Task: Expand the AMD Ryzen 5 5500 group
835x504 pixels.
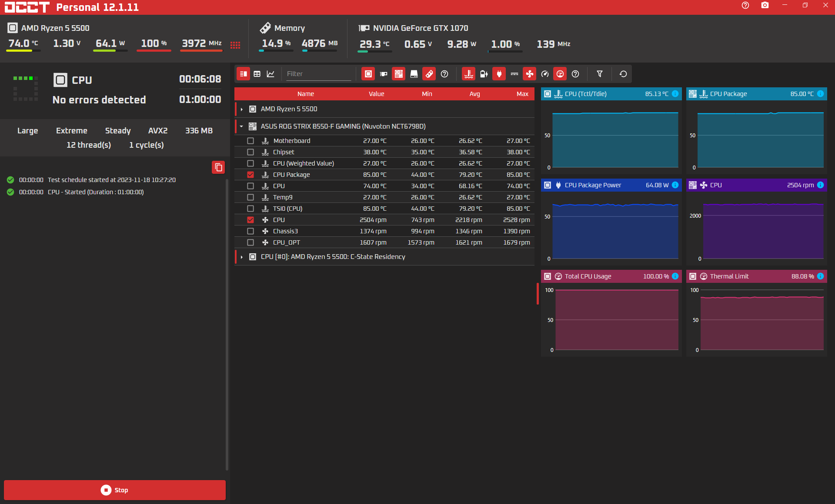Action: (x=242, y=109)
